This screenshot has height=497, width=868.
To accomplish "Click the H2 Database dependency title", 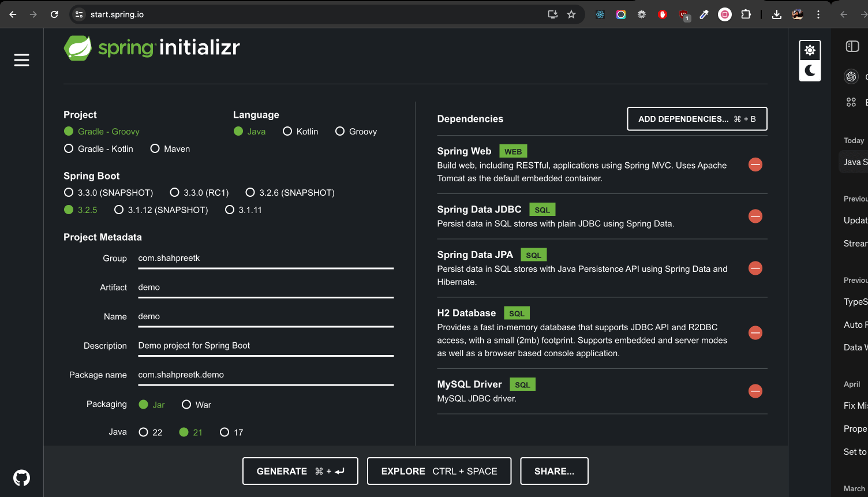I will [466, 313].
